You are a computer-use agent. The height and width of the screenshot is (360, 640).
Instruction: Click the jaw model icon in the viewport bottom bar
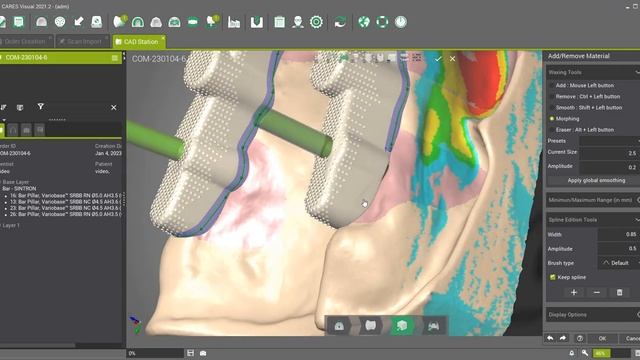pos(371,326)
